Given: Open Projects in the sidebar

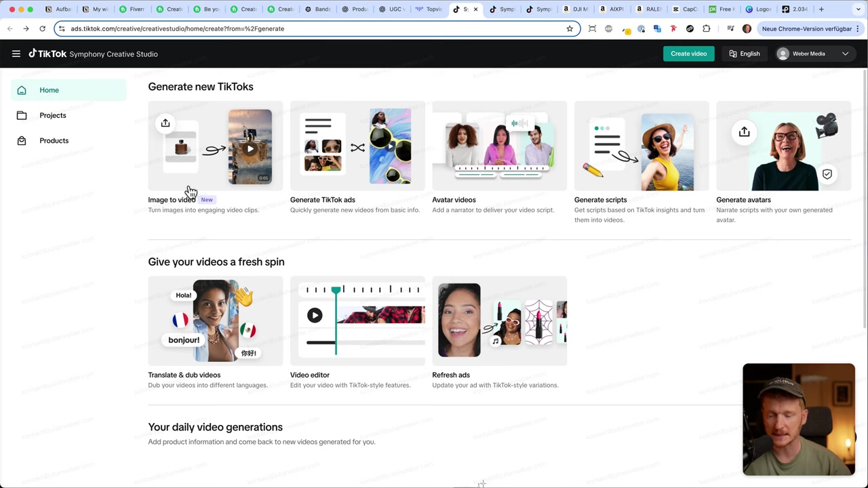Looking at the screenshot, I should point(68,115).
